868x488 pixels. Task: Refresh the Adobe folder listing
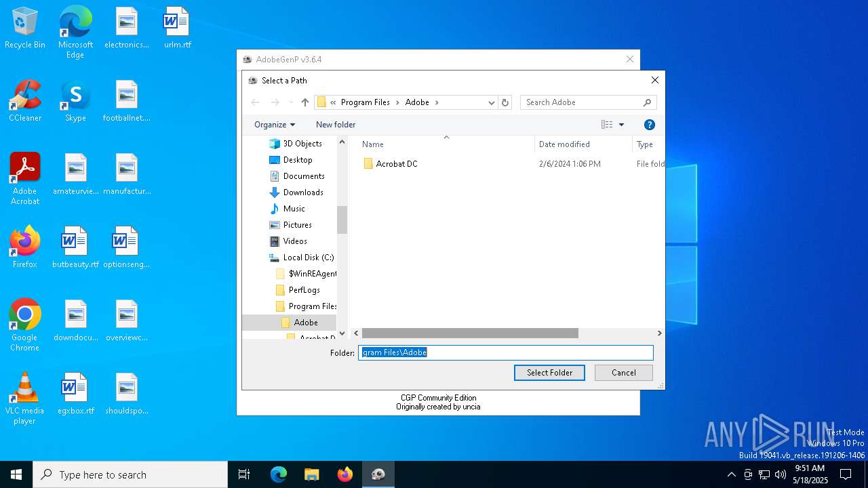click(x=505, y=102)
